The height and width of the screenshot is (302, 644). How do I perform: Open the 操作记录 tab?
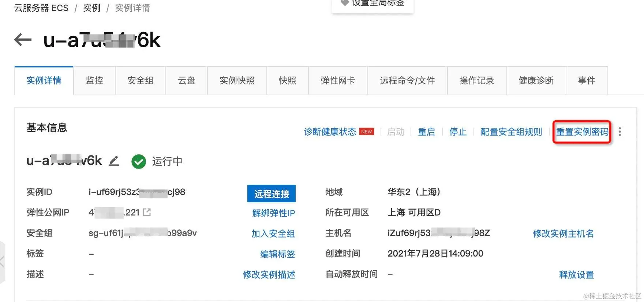pos(477,81)
